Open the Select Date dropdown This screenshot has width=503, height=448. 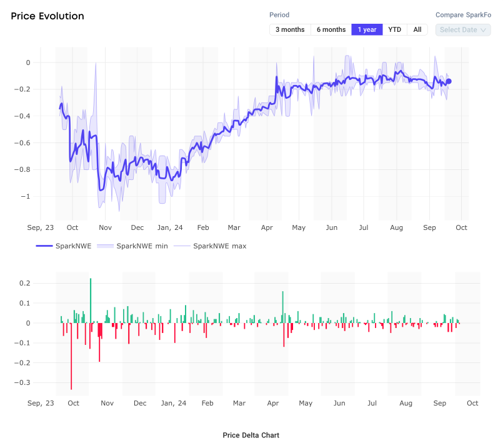click(463, 30)
